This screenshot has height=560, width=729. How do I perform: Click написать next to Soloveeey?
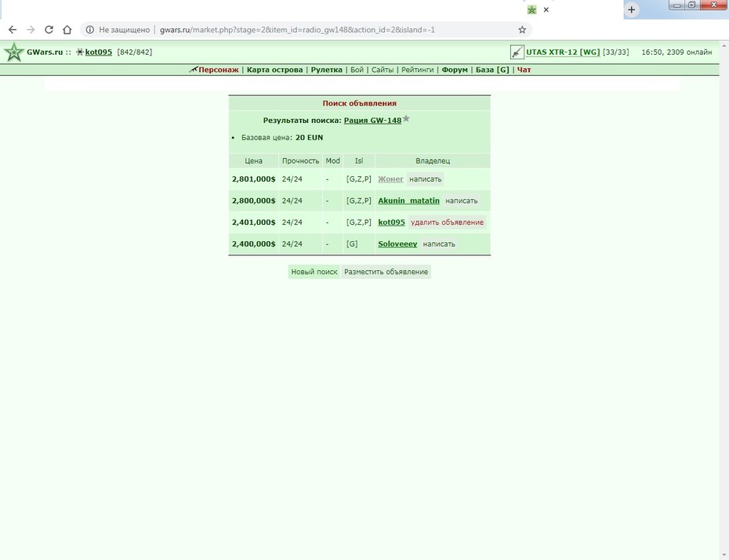tap(439, 244)
